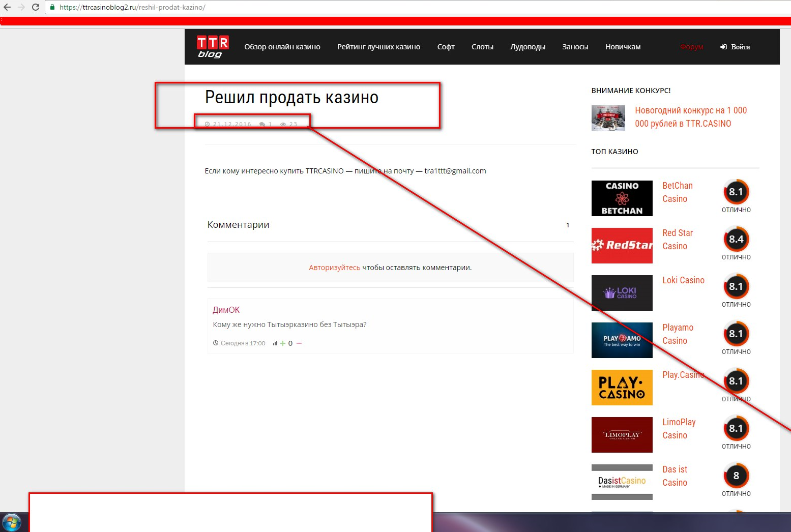Downvote ДимОК's comment with red minus
The image size is (791, 532).
[x=299, y=343]
